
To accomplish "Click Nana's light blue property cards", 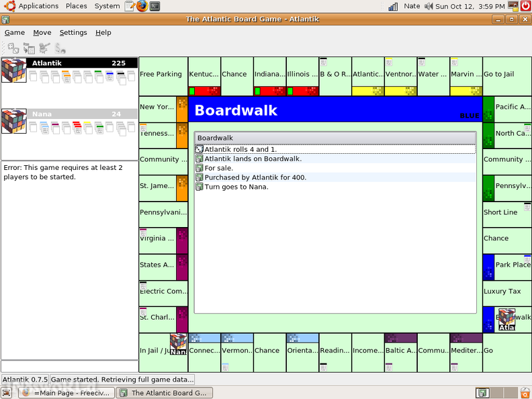I will tap(44, 128).
